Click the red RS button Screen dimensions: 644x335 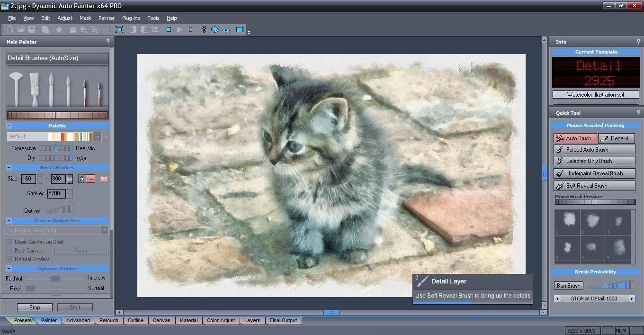(104, 179)
